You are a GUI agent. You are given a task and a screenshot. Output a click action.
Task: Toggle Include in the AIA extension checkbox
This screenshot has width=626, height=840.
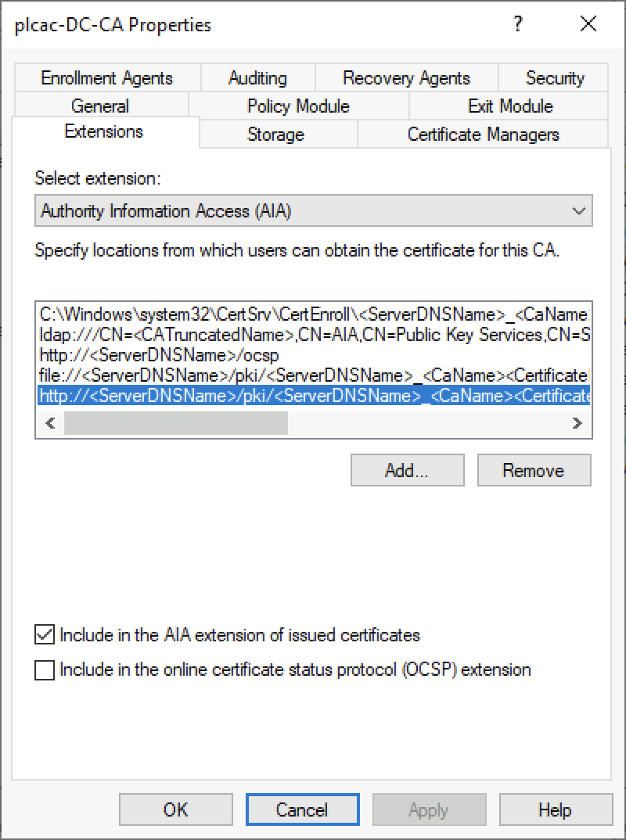(x=45, y=635)
